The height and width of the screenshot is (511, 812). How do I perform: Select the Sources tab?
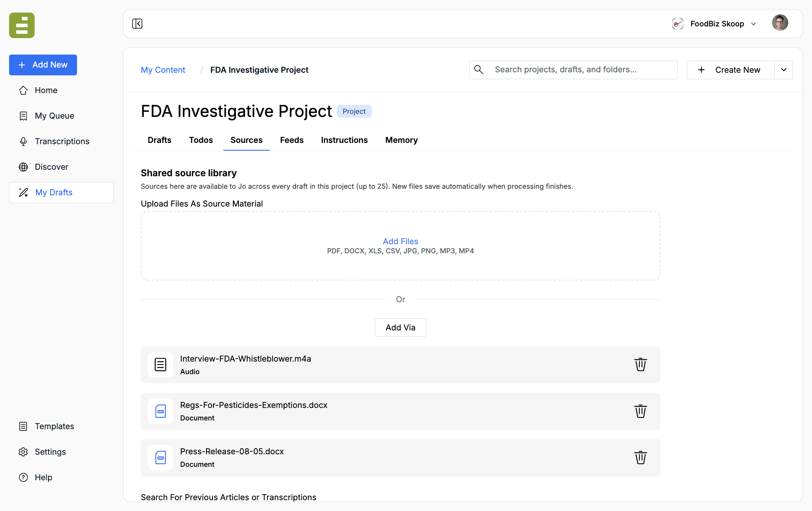tap(246, 140)
